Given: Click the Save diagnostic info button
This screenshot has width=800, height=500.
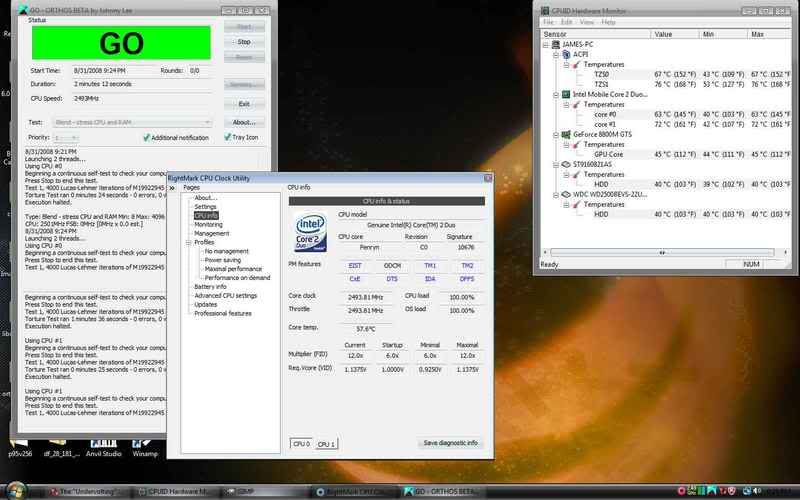Looking at the screenshot, I should pos(450,443).
